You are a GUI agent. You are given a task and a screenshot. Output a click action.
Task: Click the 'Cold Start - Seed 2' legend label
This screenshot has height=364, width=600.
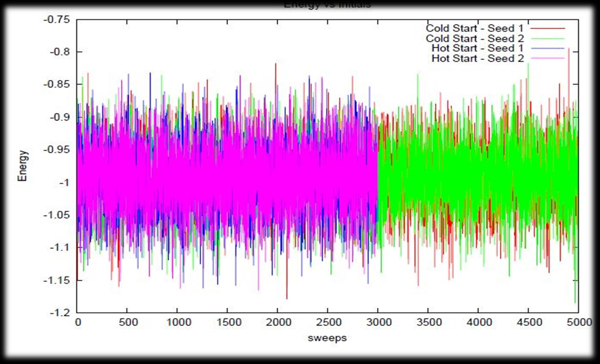(x=475, y=39)
